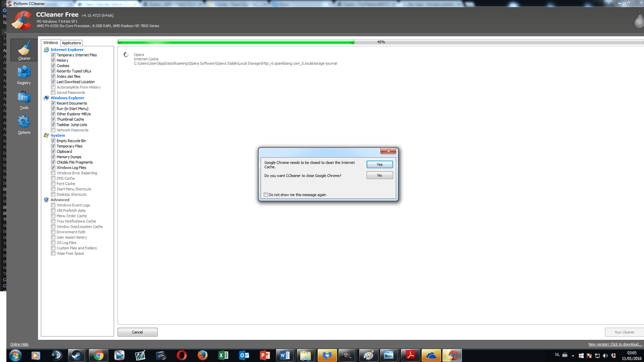Click the volume speaker tray icon
The height and width of the screenshot is (362, 644).
605,355
